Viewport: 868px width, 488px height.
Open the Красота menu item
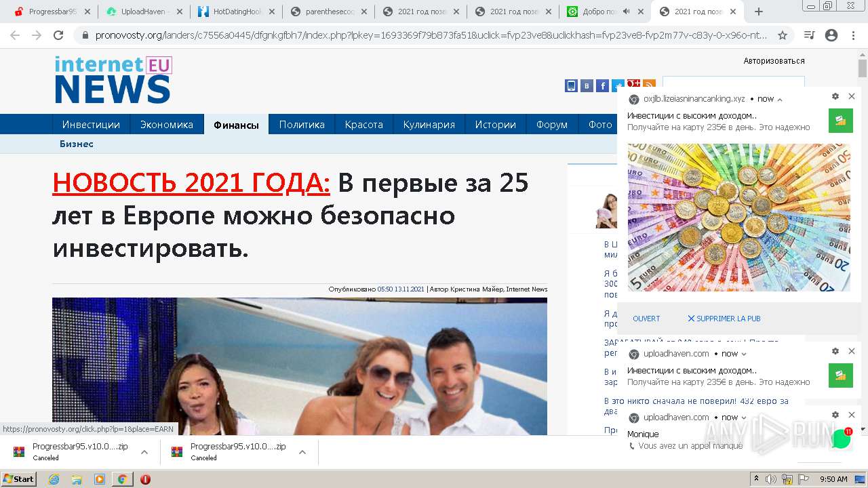click(363, 125)
